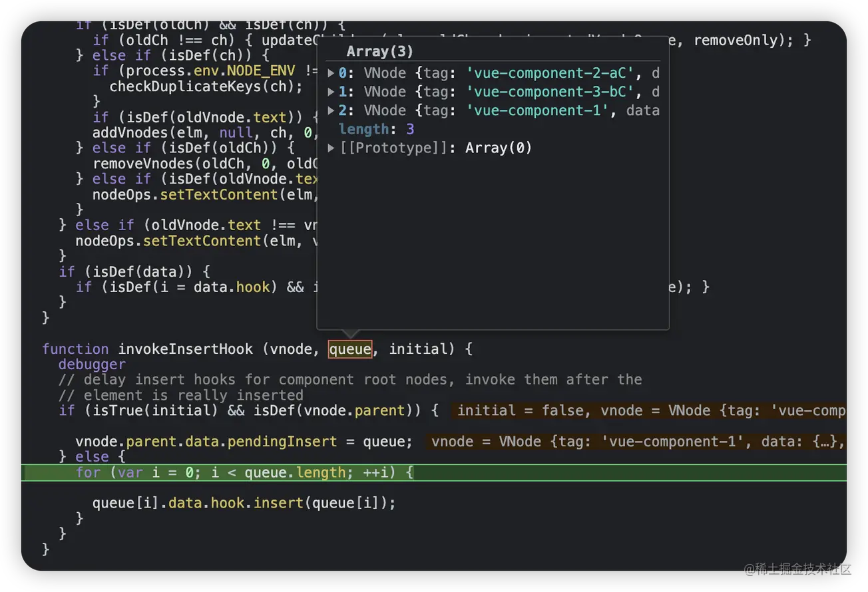Expand the [[Prototype]] Array(0) node
The height and width of the screenshot is (592, 868).
click(x=331, y=148)
